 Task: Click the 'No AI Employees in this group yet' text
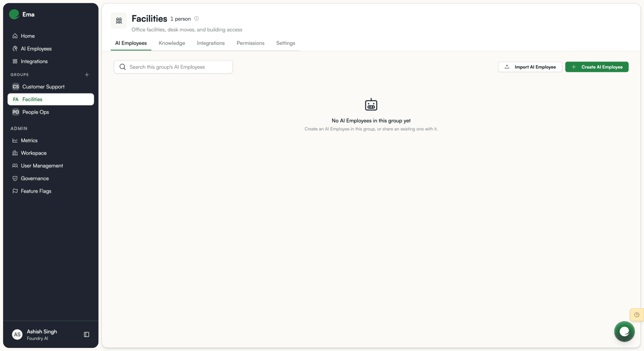(371, 120)
